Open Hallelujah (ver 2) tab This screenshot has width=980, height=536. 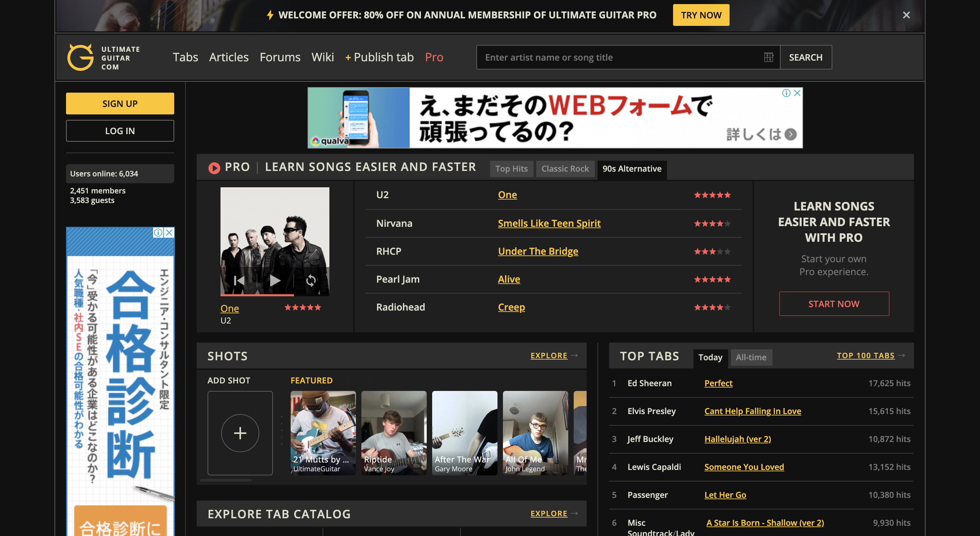[x=737, y=439]
